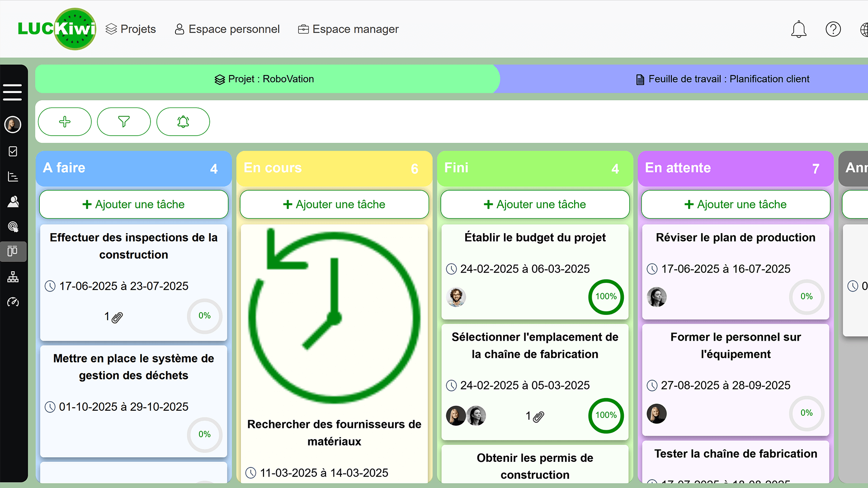The height and width of the screenshot is (488, 868).
Task: Open the filter funnel button above the board
Action: tap(124, 122)
